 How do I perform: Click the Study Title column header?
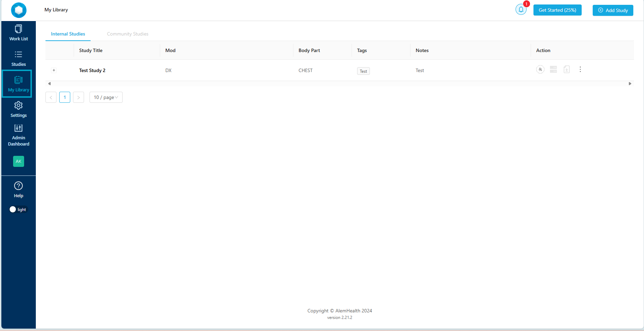pyautogui.click(x=91, y=50)
